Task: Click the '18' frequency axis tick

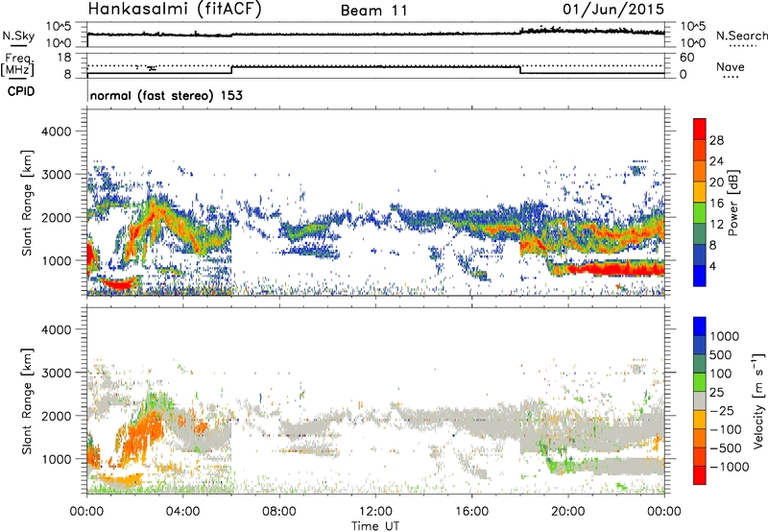Action: (64, 58)
